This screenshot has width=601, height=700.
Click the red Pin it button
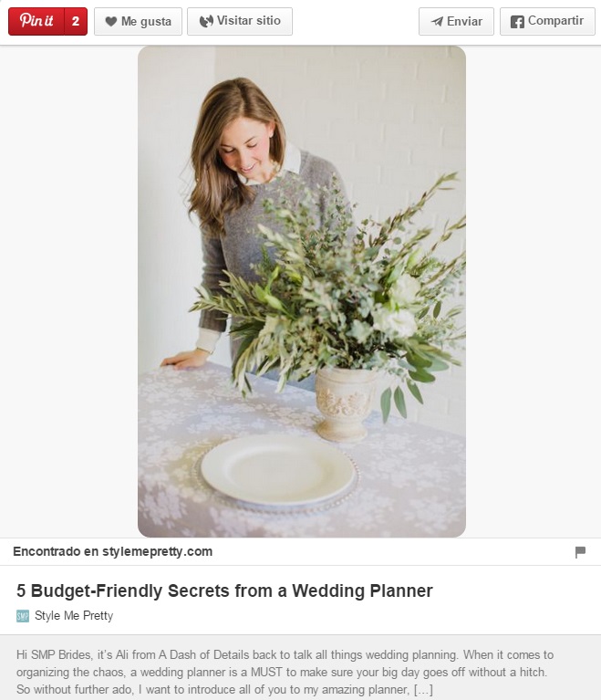pos(36,21)
